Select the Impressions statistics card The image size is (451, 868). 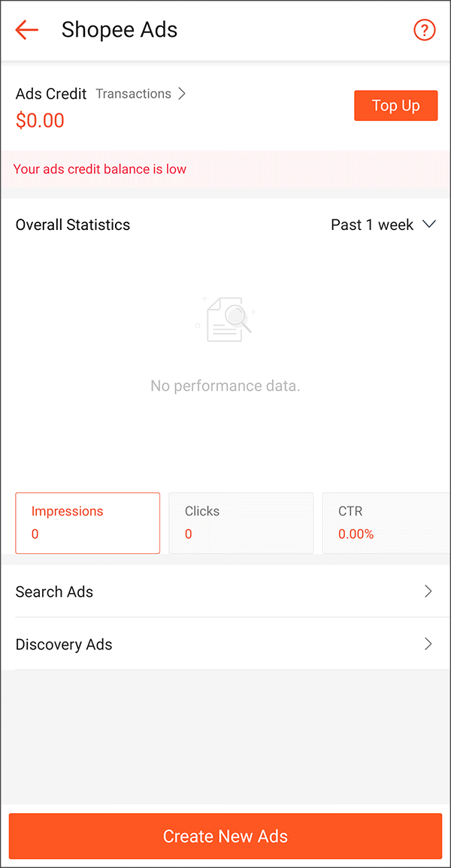tap(87, 522)
